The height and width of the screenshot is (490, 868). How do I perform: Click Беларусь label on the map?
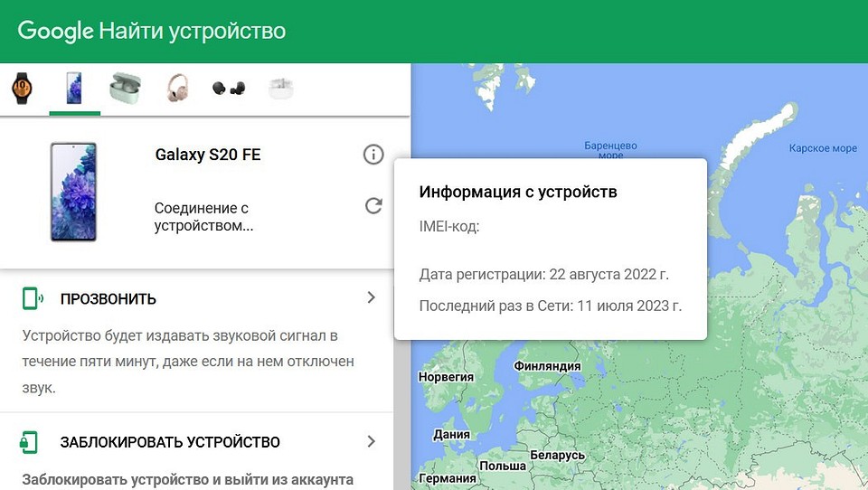[x=558, y=455]
